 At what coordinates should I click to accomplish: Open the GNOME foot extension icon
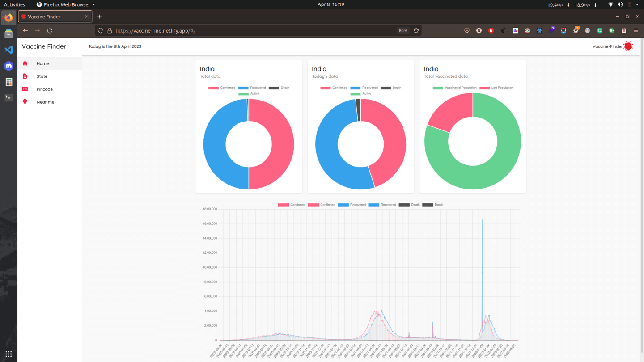503,31
